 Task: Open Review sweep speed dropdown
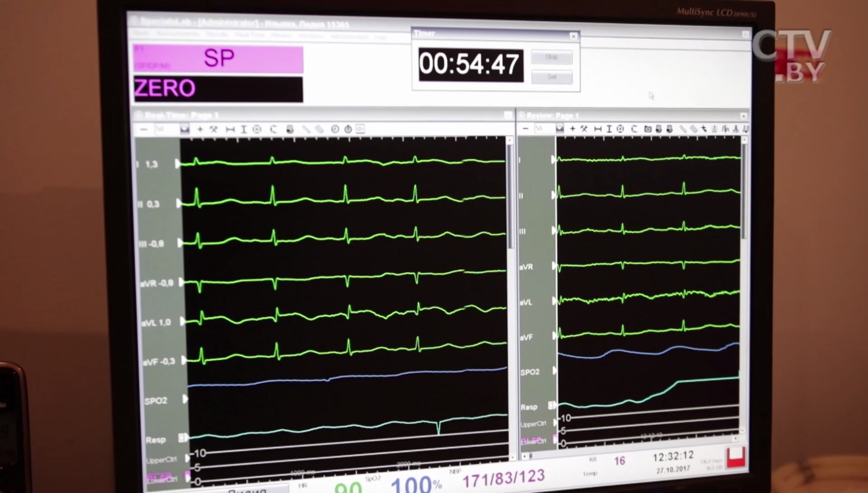tap(560, 129)
